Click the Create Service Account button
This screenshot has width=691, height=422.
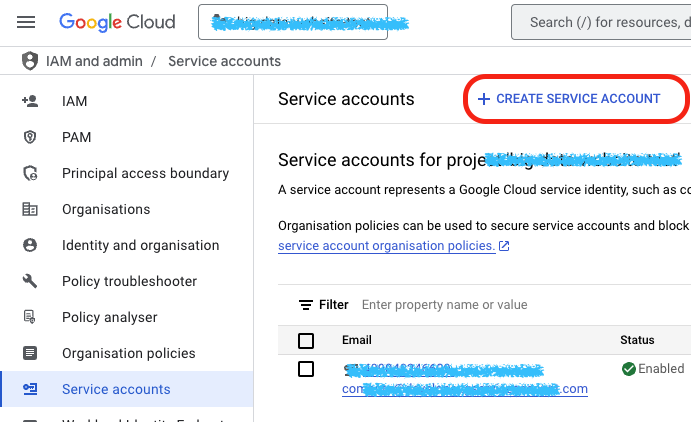tap(569, 99)
